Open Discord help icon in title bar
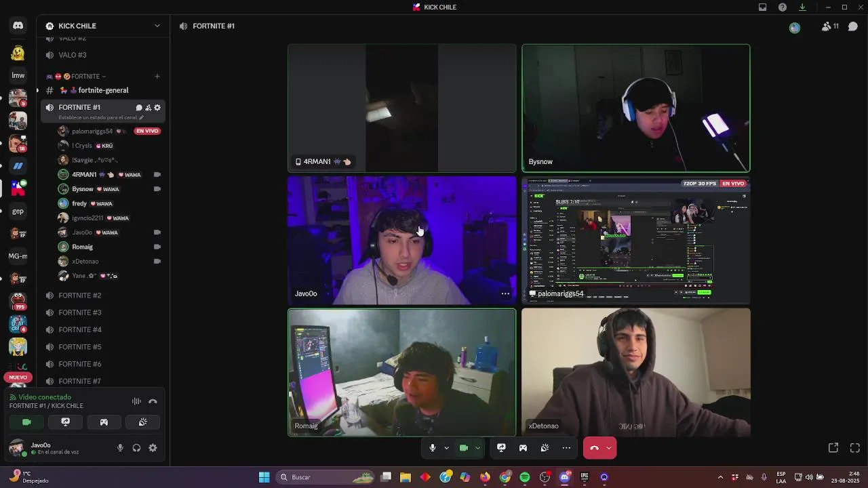This screenshot has height=488, width=868. (x=783, y=7)
